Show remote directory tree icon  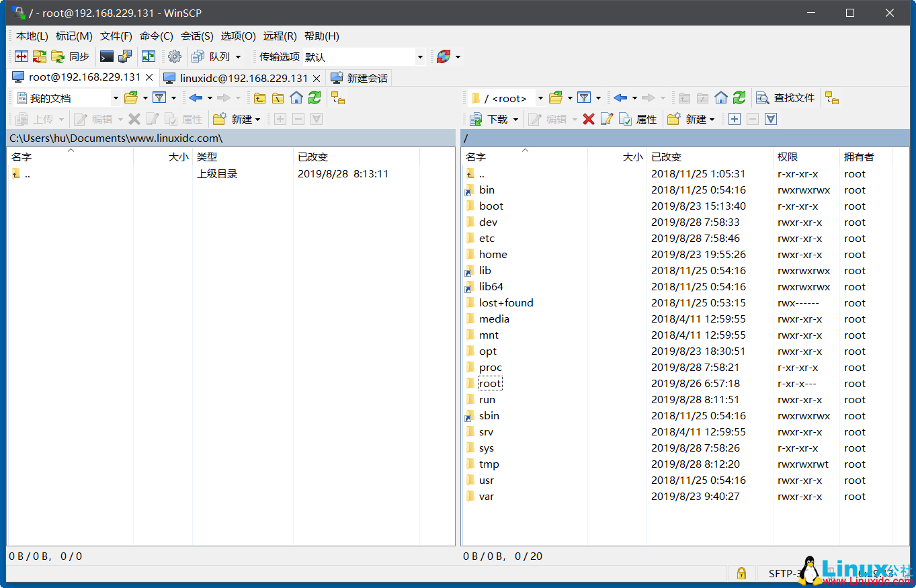tap(832, 97)
